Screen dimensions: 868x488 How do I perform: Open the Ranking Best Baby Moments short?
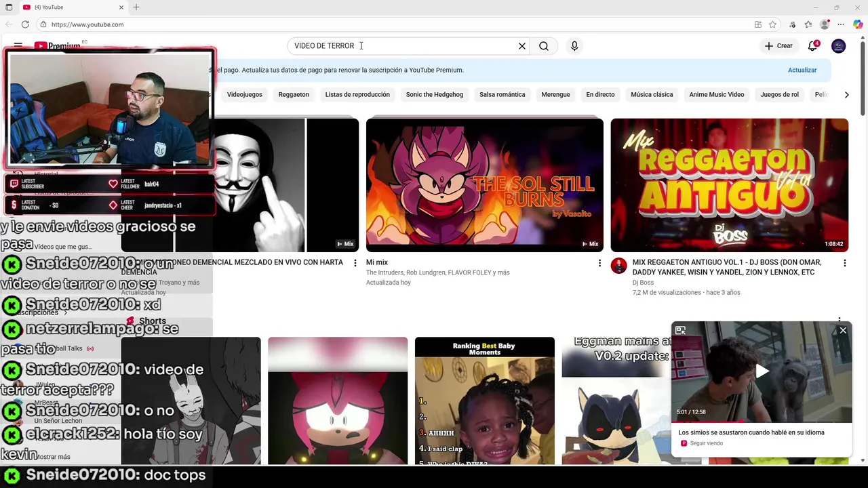click(485, 401)
